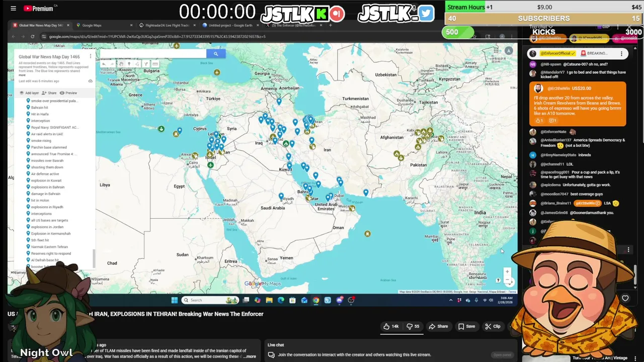Select 'explosion in Kuwait' list entry
Image resolution: width=644 pixels, height=362 pixels.
pos(46,180)
